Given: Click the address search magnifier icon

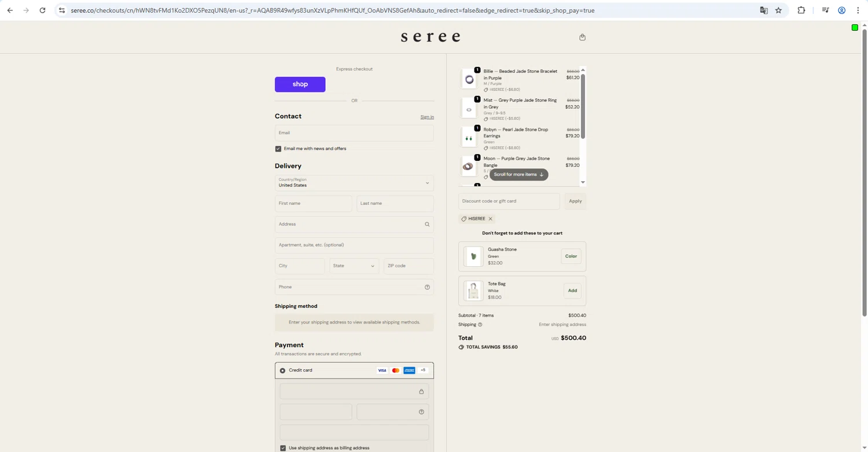Looking at the screenshot, I should (427, 225).
